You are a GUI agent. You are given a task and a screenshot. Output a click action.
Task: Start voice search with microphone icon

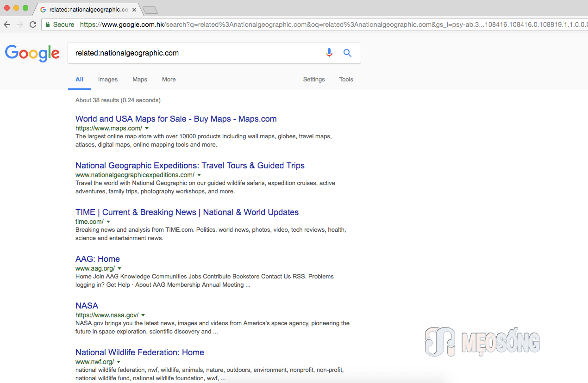point(329,53)
